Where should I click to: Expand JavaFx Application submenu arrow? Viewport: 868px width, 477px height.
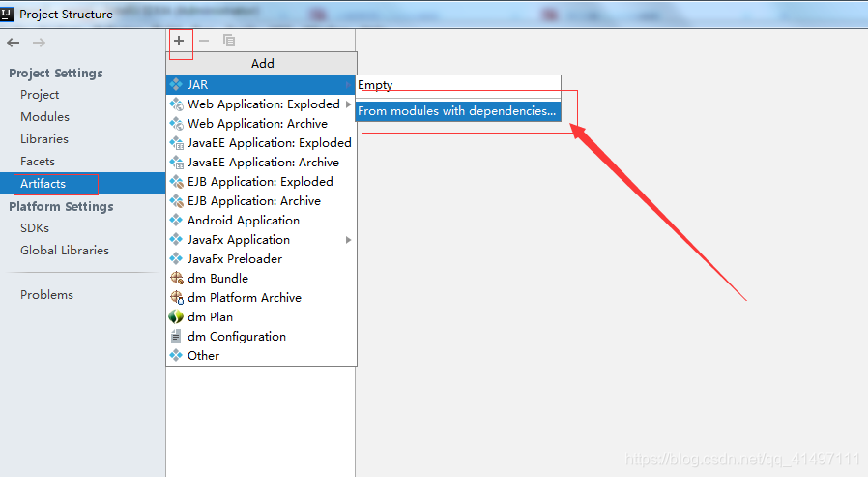pos(348,240)
